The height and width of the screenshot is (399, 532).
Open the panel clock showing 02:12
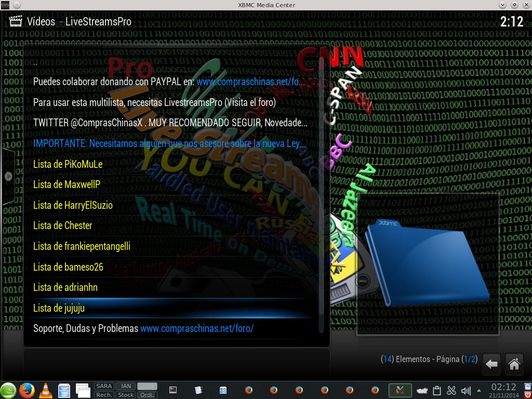[504, 390]
